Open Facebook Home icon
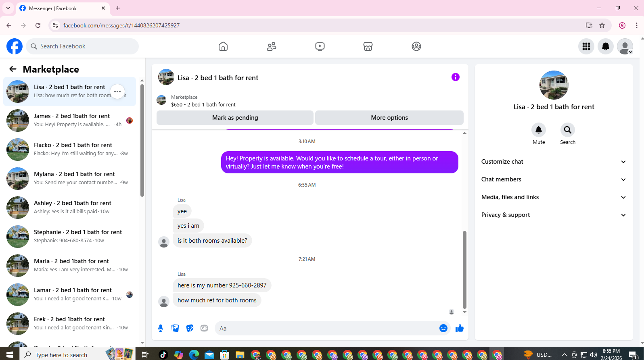The height and width of the screenshot is (360, 644). (x=223, y=46)
